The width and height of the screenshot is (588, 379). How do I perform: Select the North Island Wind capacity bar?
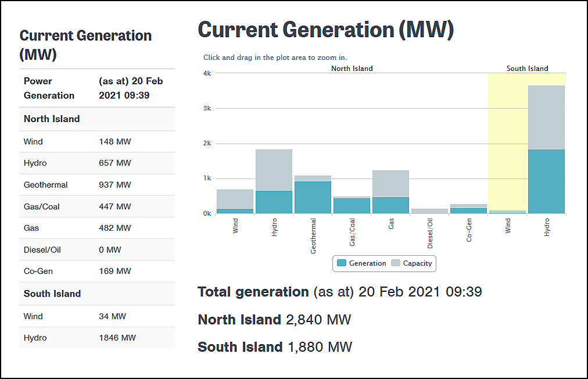coord(235,199)
